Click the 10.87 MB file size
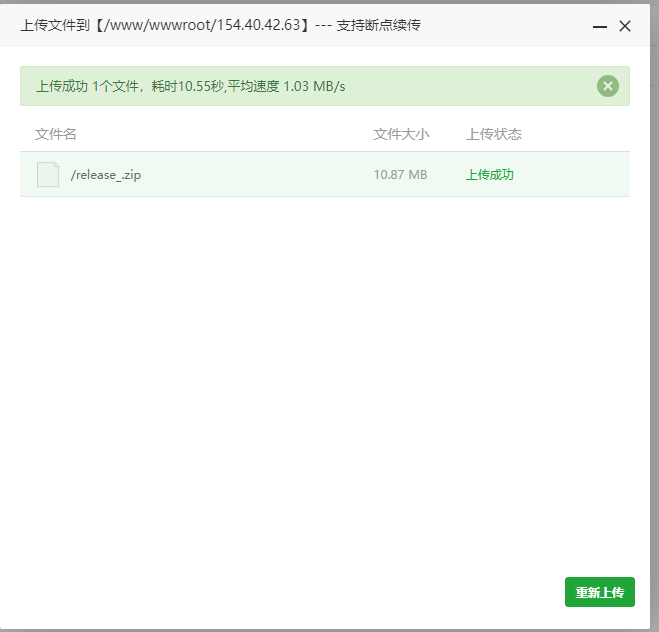Screen dimensions: 659x632 pos(400,175)
